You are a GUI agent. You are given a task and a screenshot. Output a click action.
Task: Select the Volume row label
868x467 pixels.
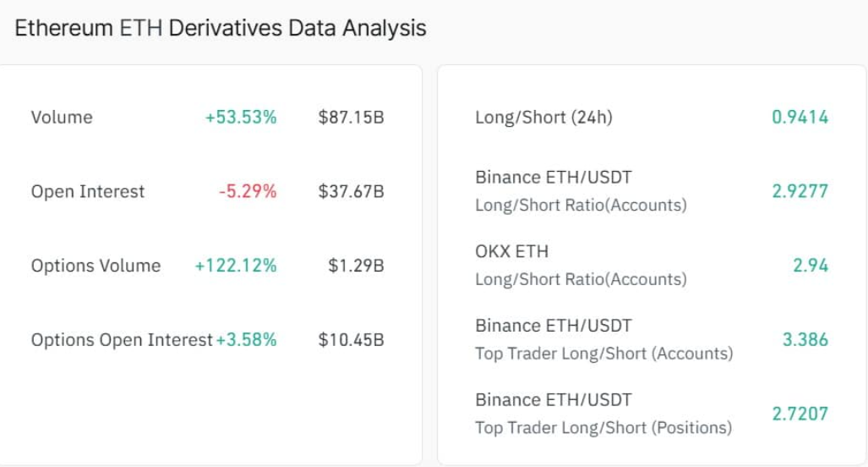click(x=62, y=118)
